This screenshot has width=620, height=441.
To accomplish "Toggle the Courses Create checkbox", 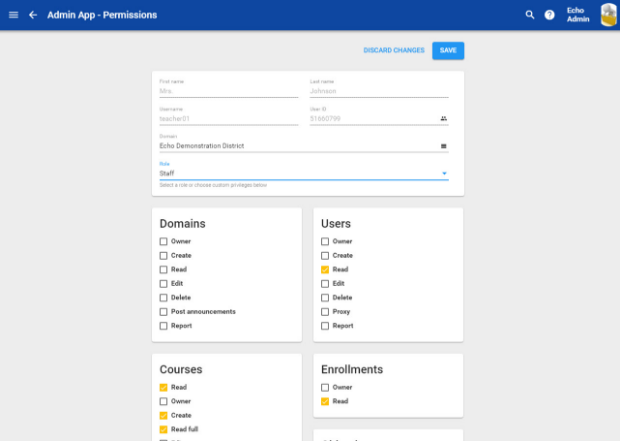I will click(163, 415).
